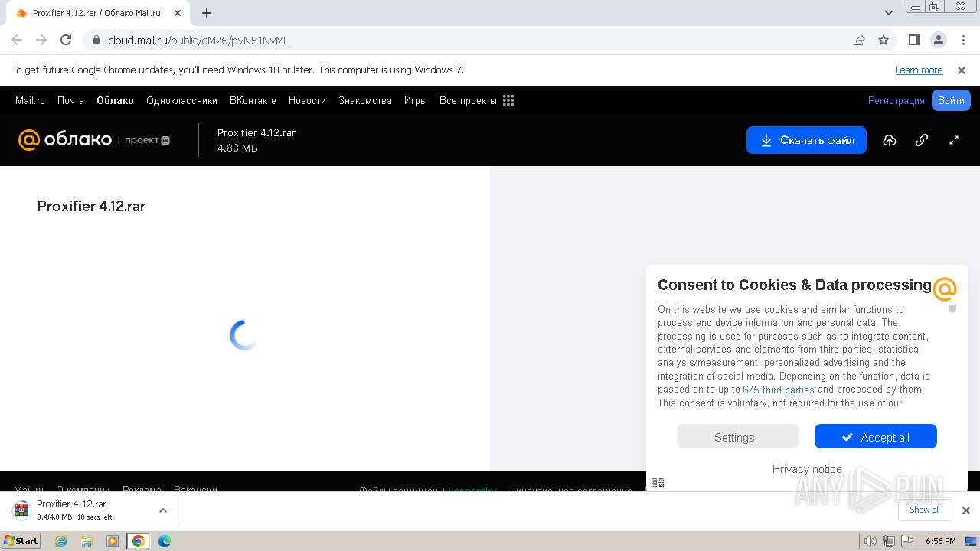Click the Proxifier 4.12.rar download item
The image size is (980, 551).
(x=73, y=510)
